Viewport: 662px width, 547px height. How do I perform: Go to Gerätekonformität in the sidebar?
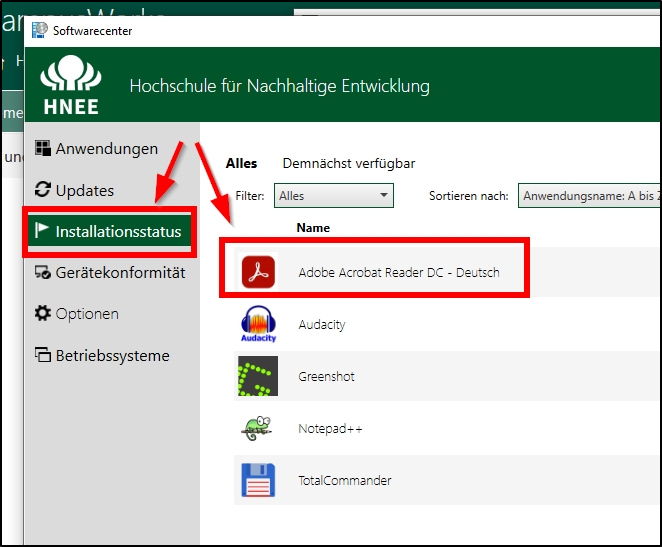click(x=120, y=272)
